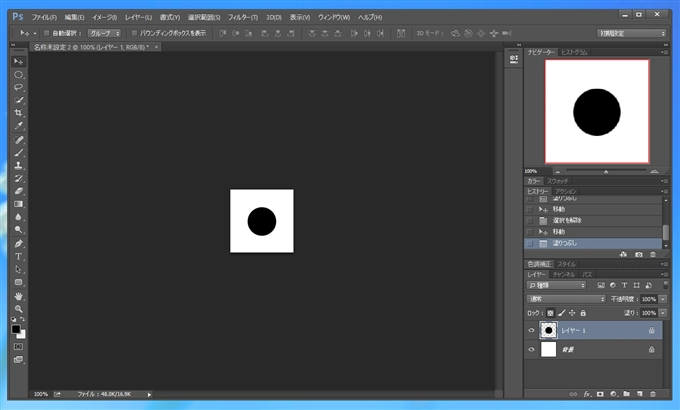The width and height of the screenshot is (680, 410).
Task: Open layer filter 種類 dropdown
Action: pos(556,285)
